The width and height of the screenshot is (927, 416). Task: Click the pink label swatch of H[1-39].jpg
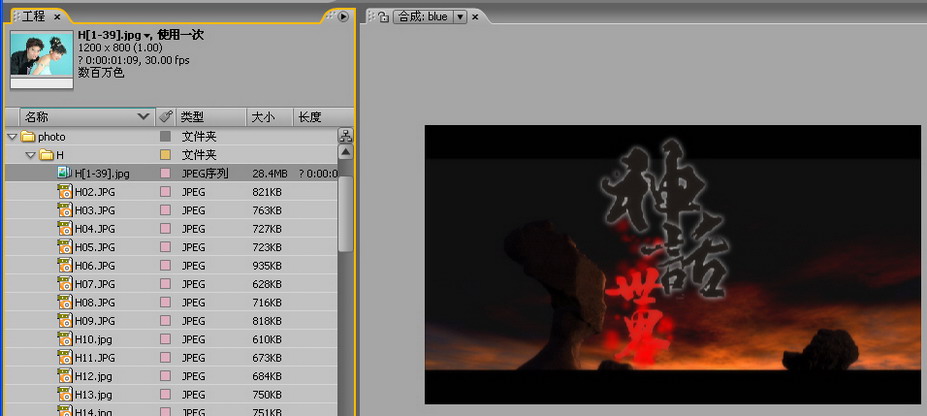(x=166, y=174)
